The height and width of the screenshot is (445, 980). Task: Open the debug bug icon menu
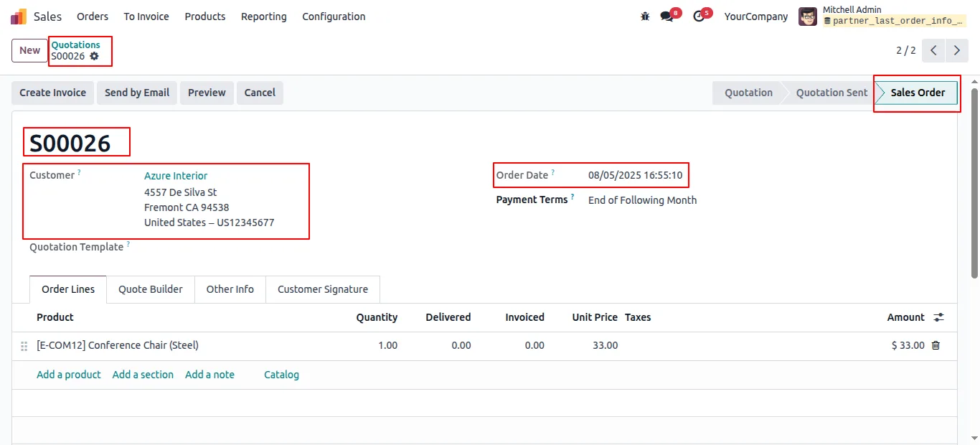[645, 16]
